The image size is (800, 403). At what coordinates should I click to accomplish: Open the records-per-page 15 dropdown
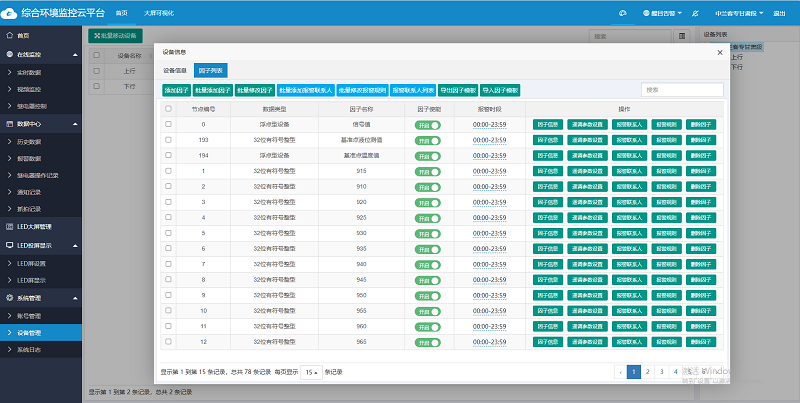click(x=311, y=371)
